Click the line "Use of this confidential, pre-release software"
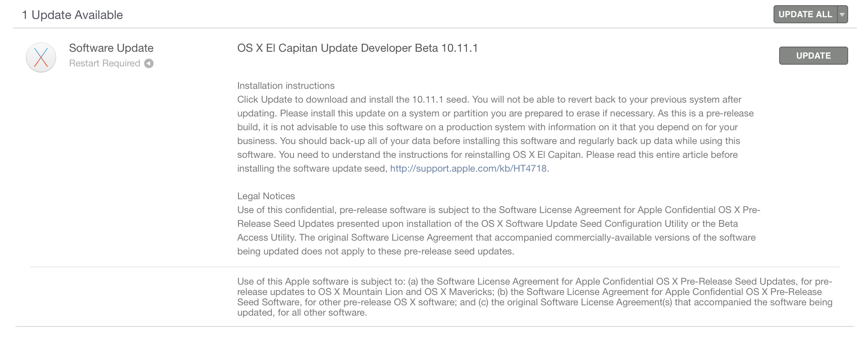The height and width of the screenshot is (345, 868). (x=499, y=210)
